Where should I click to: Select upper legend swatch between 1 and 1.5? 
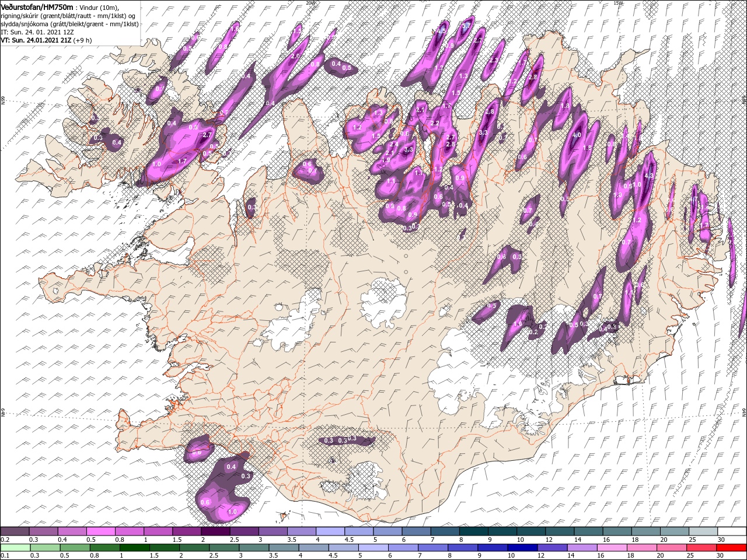158,531
